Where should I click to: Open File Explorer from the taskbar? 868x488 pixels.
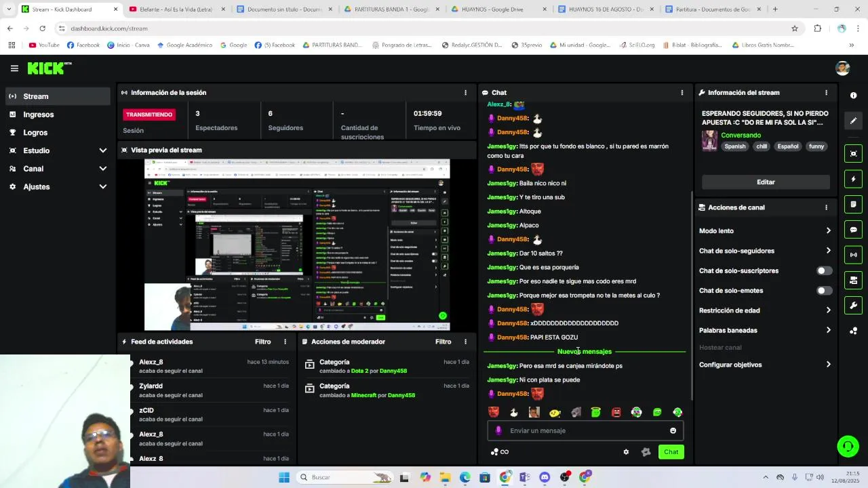pyautogui.click(x=446, y=477)
